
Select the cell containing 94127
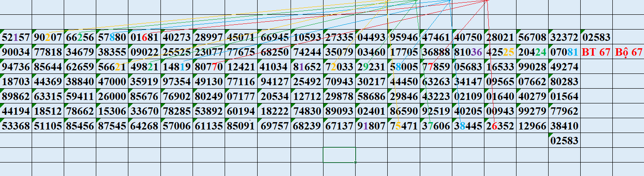[x=275, y=82]
